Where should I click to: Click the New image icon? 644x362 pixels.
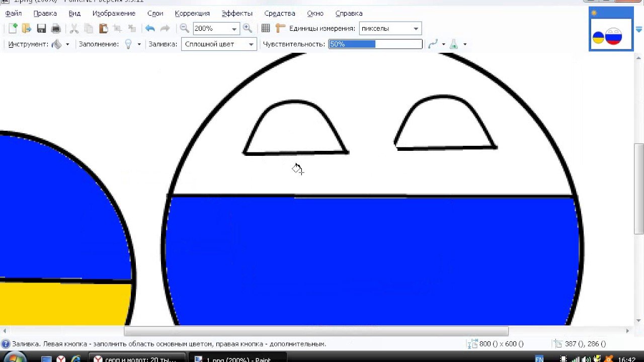(13, 29)
